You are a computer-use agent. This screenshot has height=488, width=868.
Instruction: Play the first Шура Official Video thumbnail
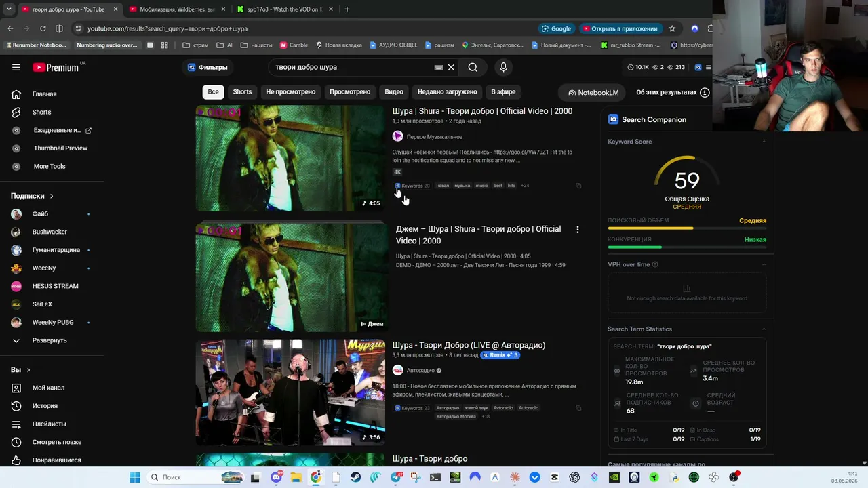pyautogui.click(x=290, y=158)
